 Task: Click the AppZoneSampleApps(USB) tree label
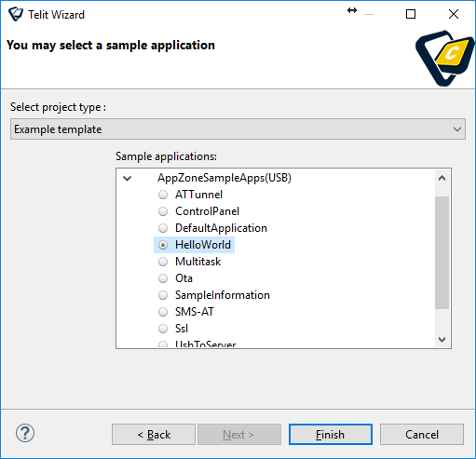point(224,178)
